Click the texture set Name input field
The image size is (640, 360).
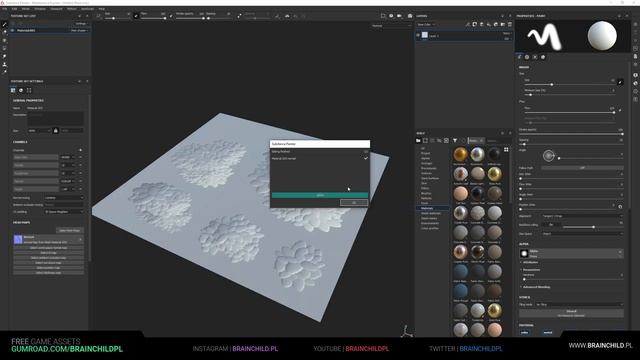click(x=55, y=108)
